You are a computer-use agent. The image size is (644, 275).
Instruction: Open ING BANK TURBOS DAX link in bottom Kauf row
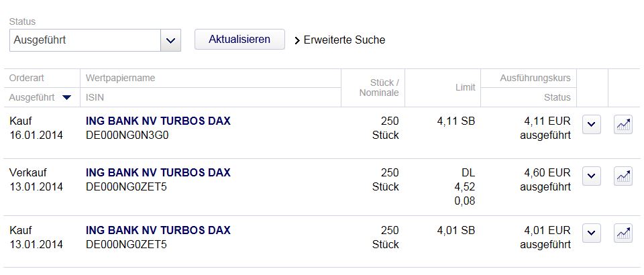pyautogui.click(x=158, y=231)
